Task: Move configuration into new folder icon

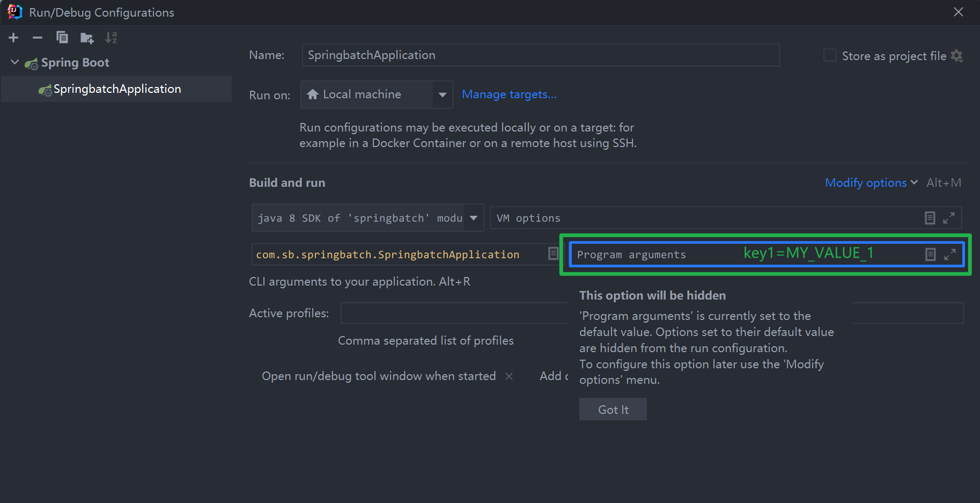Action: tap(86, 38)
